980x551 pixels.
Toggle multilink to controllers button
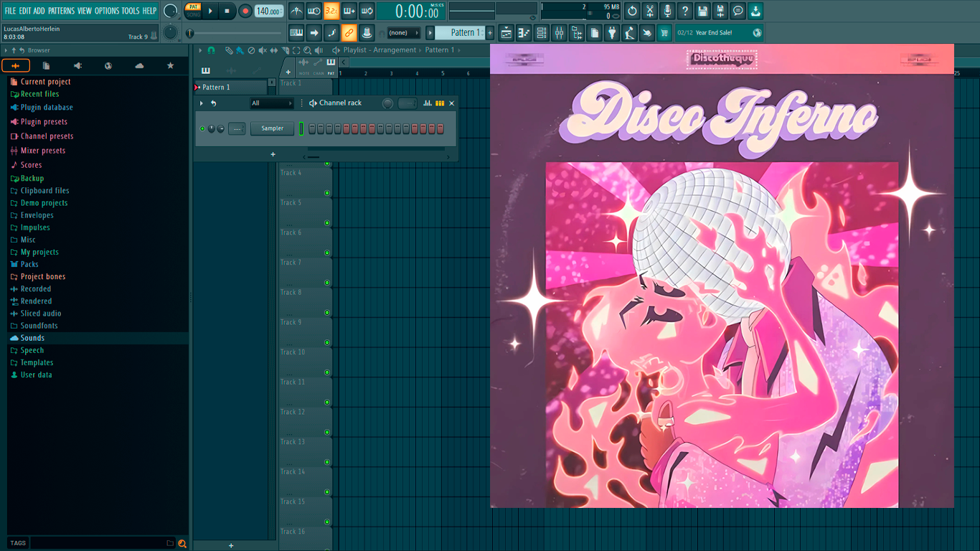[x=349, y=32]
